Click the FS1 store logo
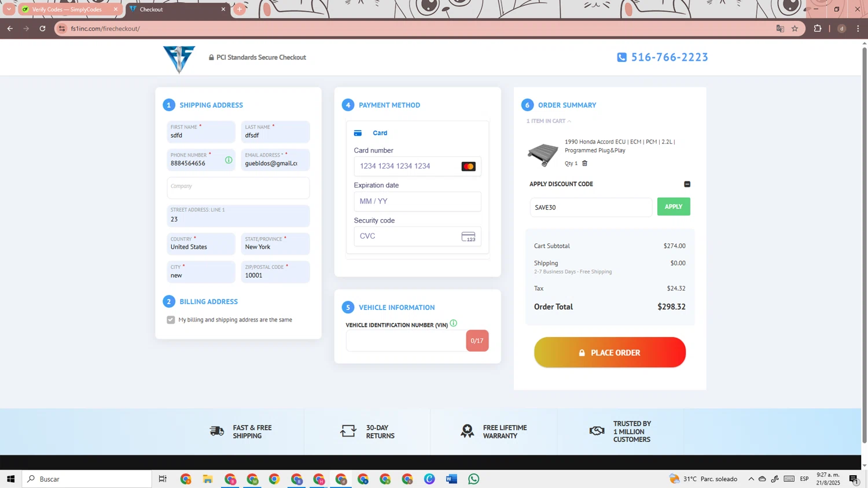The height and width of the screenshot is (488, 868). [x=179, y=59]
